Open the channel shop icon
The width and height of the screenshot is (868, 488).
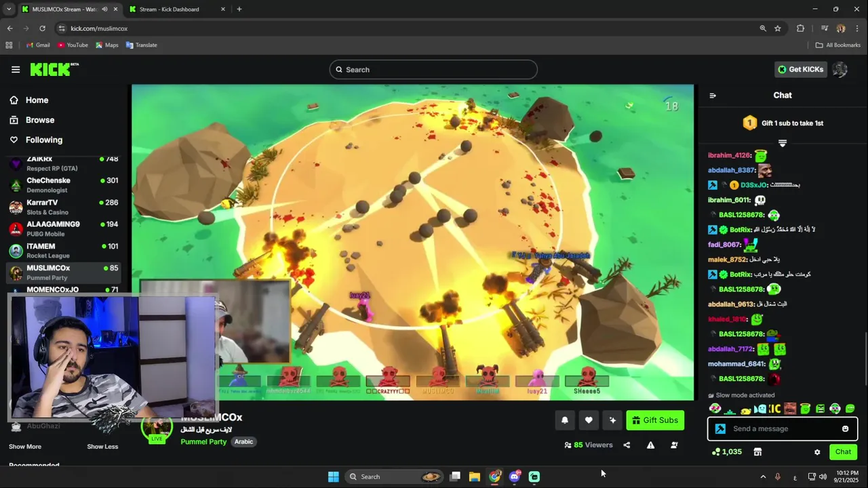[x=757, y=452]
